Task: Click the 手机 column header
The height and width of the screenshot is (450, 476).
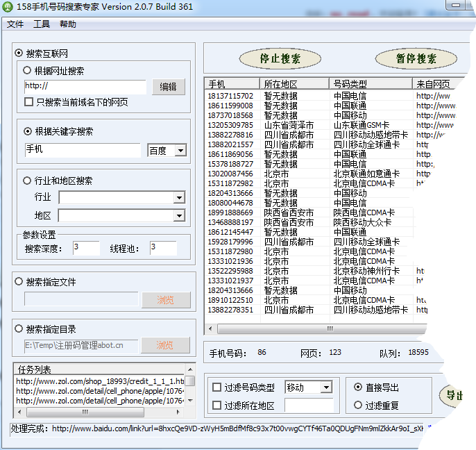Action: click(x=232, y=83)
